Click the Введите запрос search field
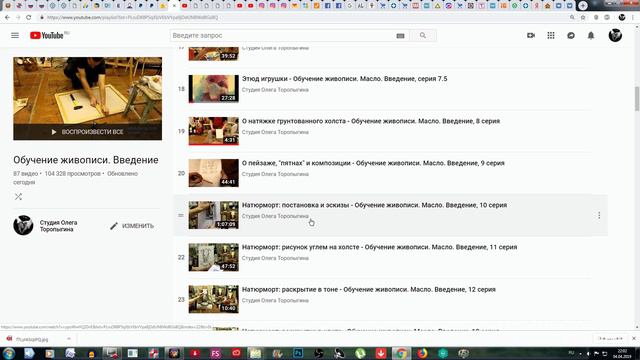 (x=282, y=36)
